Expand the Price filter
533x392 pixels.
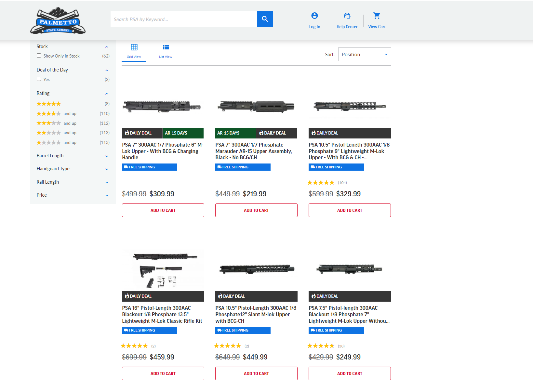(107, 196)
